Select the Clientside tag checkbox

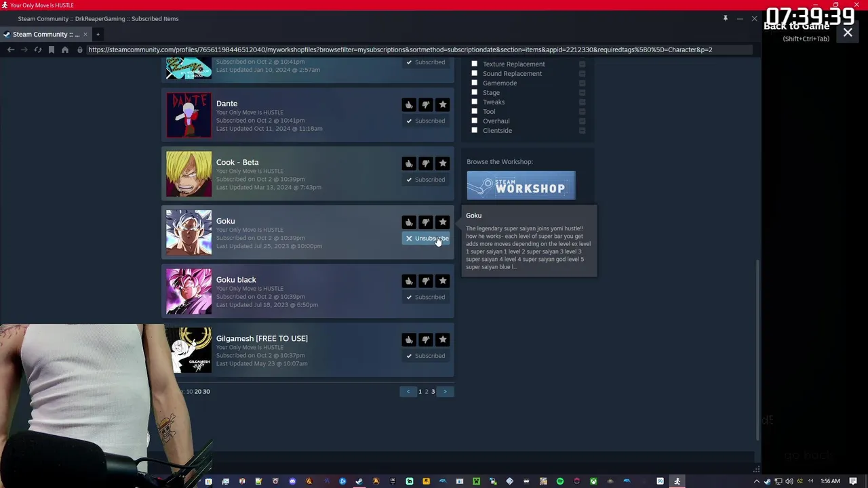(475, 130)
